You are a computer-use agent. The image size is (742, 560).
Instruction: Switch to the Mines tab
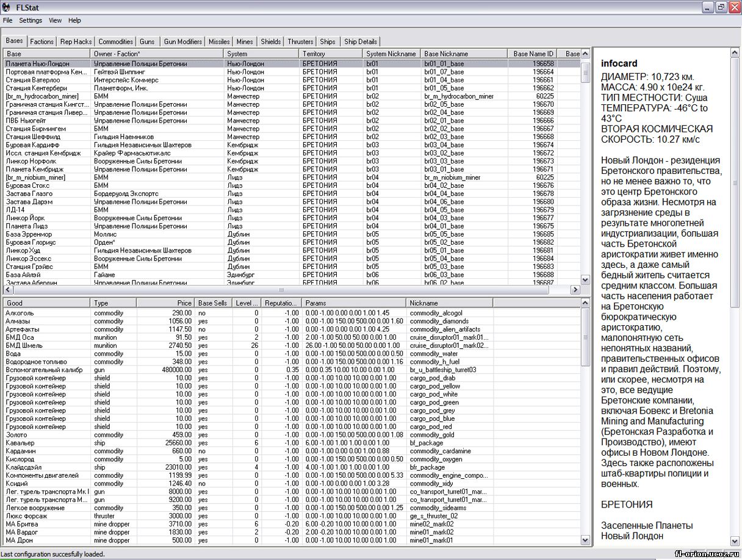coord(245,41)
